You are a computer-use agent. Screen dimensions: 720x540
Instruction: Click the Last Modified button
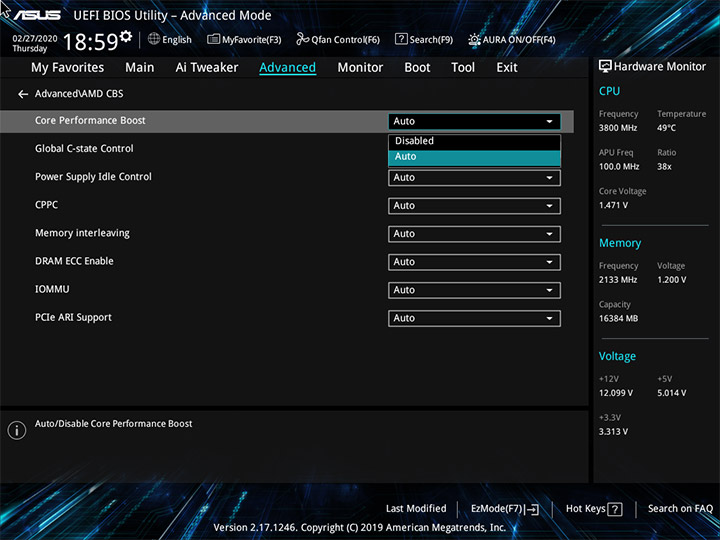tap(416, 509)
